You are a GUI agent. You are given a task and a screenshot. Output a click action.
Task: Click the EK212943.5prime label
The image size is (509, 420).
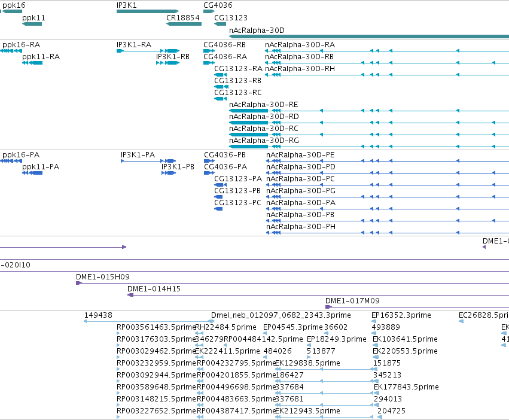(308, 411)
